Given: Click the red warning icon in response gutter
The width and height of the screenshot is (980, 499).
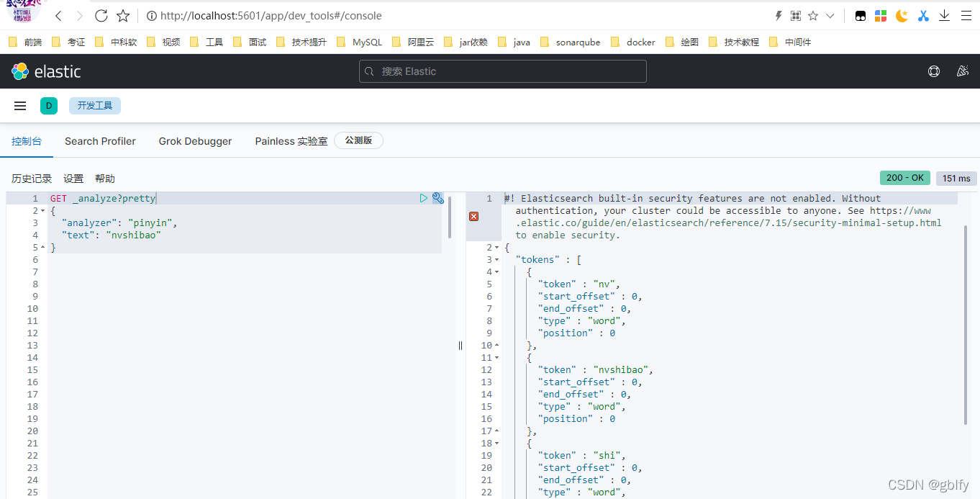Looking at the screenshot, I should click(473, 216).
